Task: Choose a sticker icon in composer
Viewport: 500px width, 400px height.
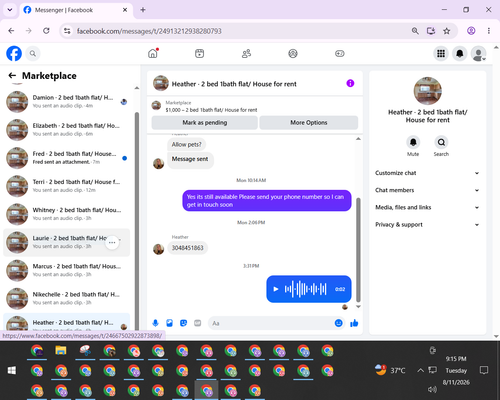Action: pos(183,323)
